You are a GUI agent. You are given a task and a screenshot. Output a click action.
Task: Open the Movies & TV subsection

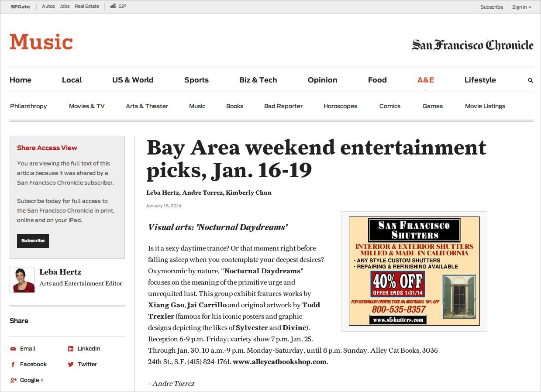(87, 106)
